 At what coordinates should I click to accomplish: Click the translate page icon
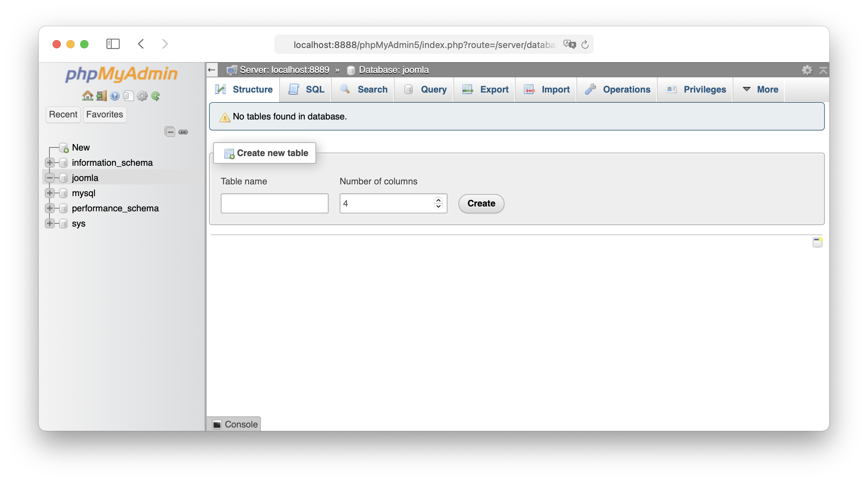[x=569, y=44]
